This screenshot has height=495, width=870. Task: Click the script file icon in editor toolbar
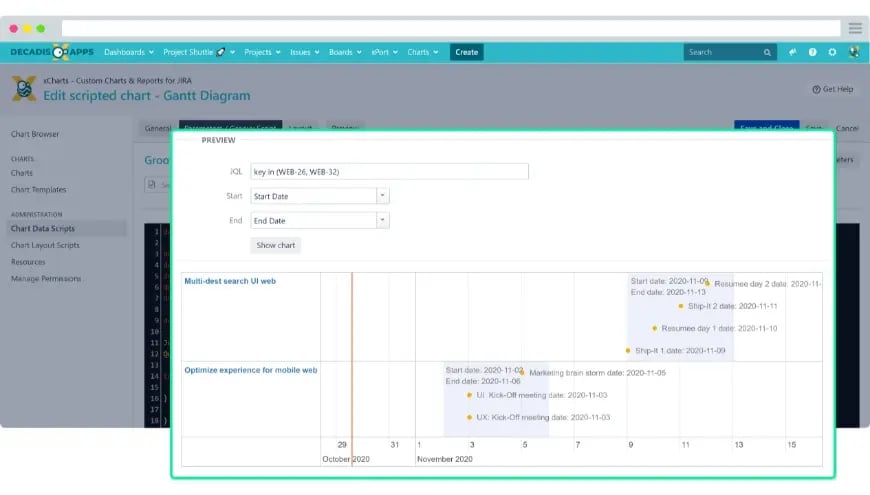click(x=151, y=184)
